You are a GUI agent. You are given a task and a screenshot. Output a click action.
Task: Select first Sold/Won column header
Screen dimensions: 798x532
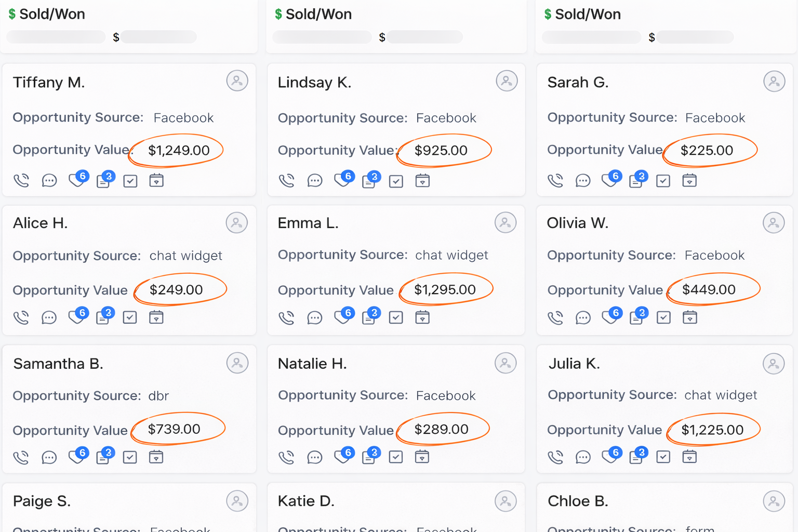(x=52, y=15)
